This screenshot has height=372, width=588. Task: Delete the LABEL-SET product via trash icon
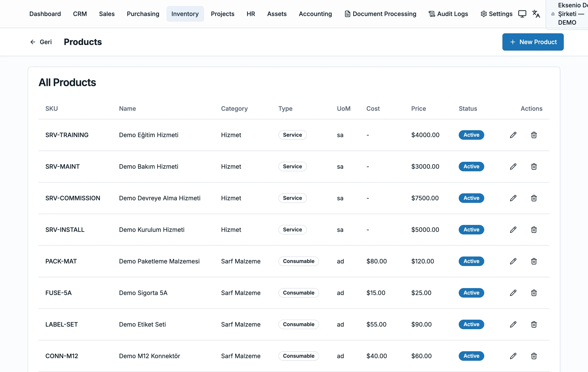tap(534, 324)
